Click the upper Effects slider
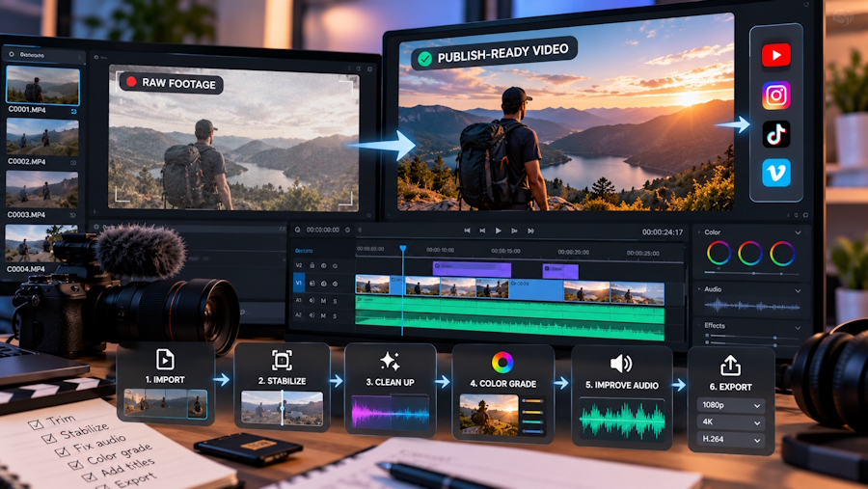The image size is (868, 489). pyautogui.click(x=753, y=337)
